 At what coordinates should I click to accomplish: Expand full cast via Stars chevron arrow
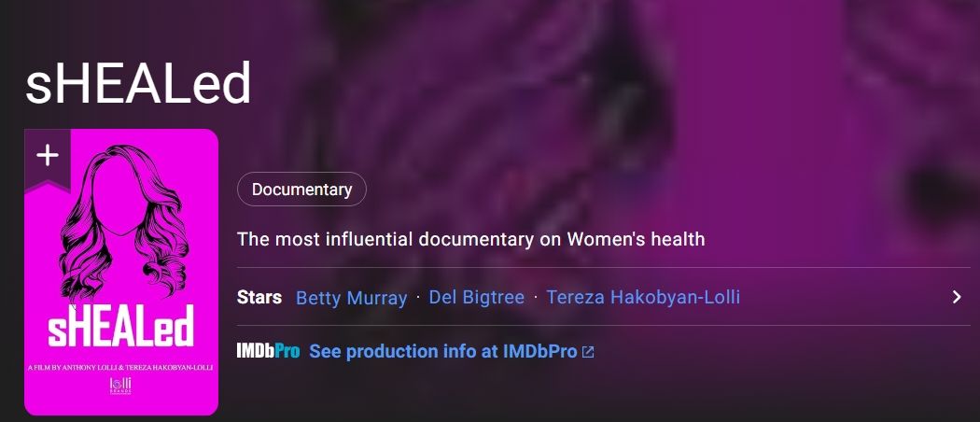[957, 297]
